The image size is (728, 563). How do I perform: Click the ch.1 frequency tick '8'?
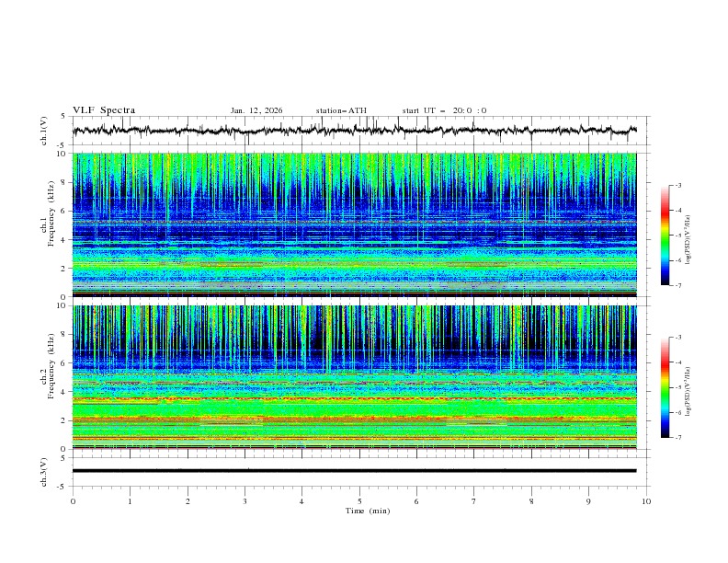64,182
